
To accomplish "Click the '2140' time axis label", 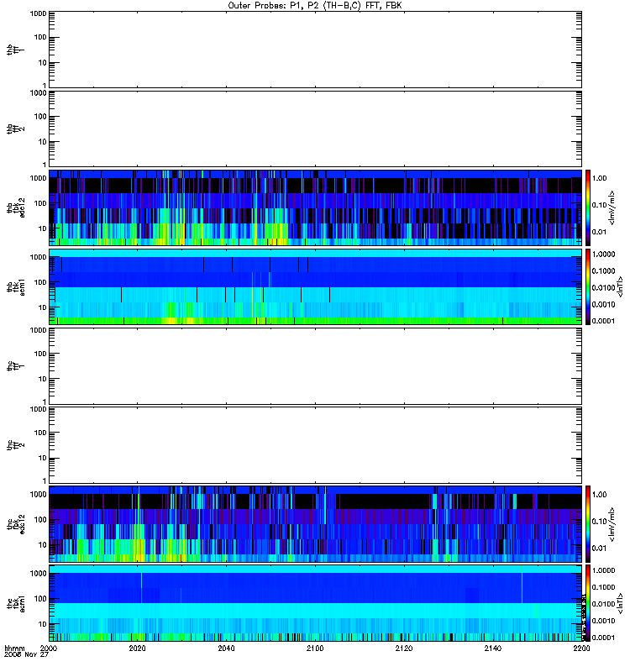I will coord(493,648).
